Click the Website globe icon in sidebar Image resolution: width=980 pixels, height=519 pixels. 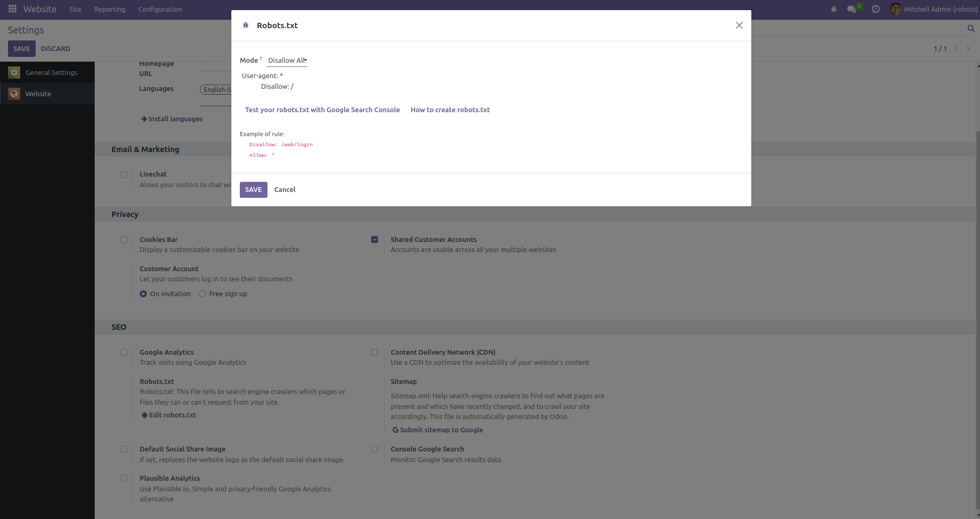coord(14,94)
